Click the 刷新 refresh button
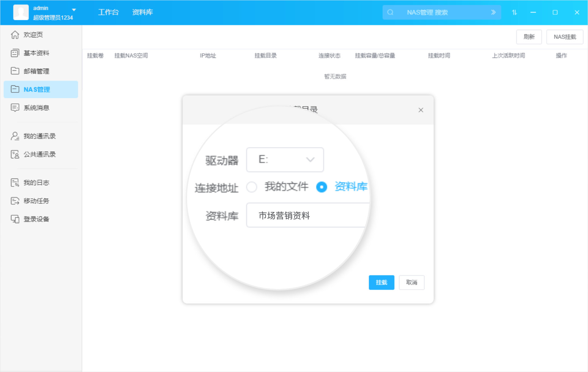 (x=529, y=37)
